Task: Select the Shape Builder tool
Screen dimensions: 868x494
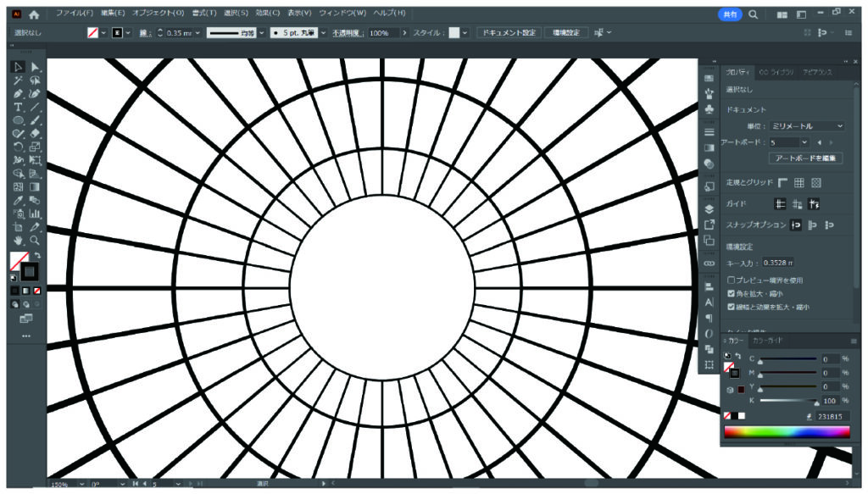Action: pos(18,174)
